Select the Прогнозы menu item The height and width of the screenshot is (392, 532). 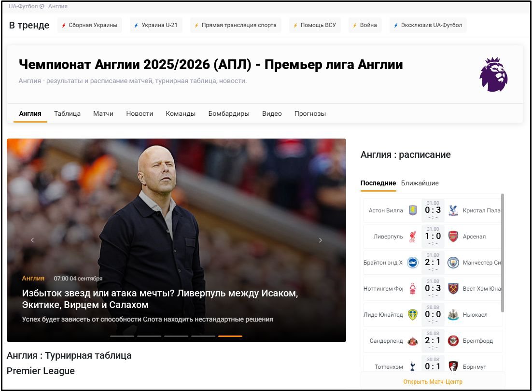pyautogui.click(x=310, y=114)
